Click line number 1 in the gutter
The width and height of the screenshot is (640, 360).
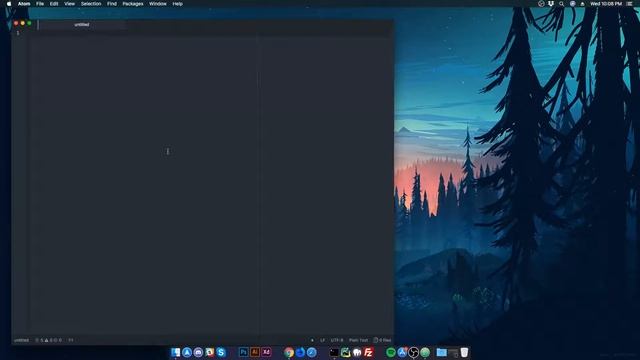(18, 33)
